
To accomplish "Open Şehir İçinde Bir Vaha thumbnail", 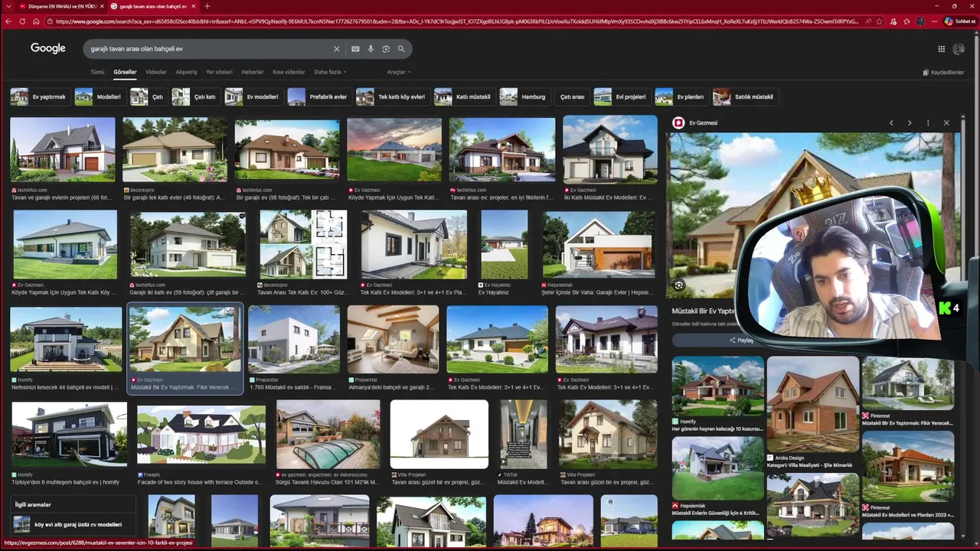I will coord(599,244).
